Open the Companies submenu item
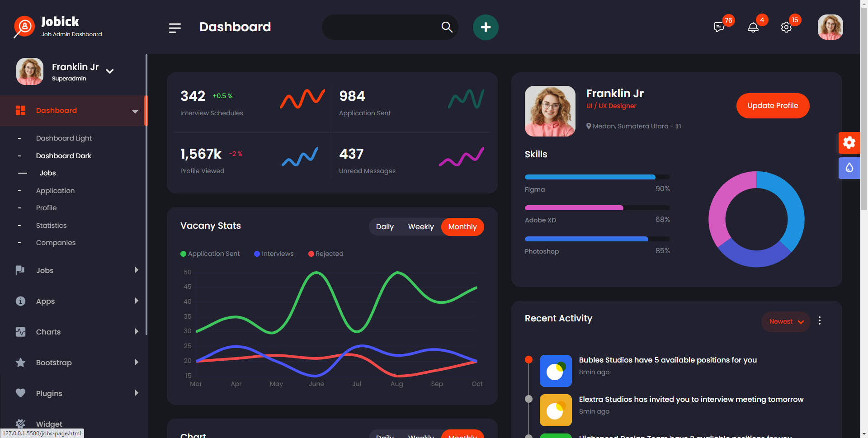868x438 pixels. [56, 243]
